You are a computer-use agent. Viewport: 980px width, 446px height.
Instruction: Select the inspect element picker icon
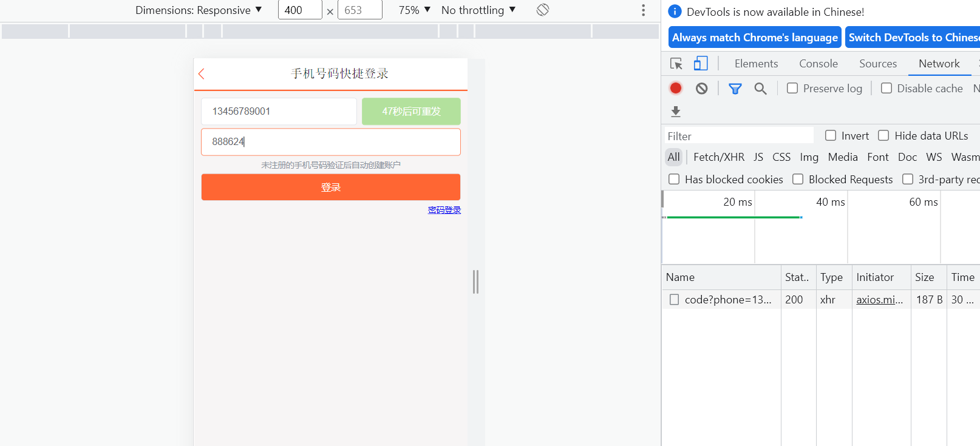point(676,64)
